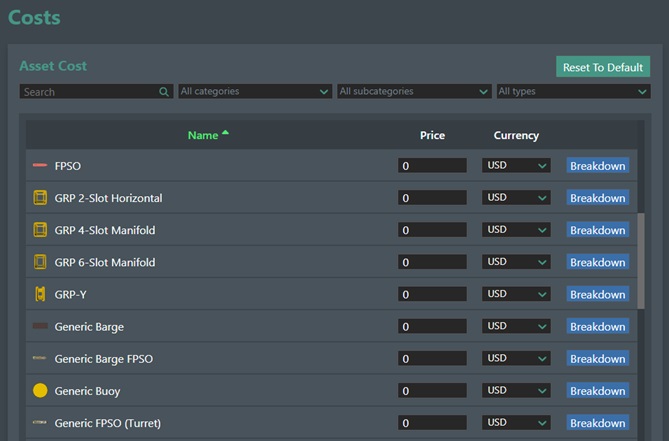Open Breakdown for GRP-Y
Image resolution: width=669 pixels, height=441 pixels.
tap(598, 294)
